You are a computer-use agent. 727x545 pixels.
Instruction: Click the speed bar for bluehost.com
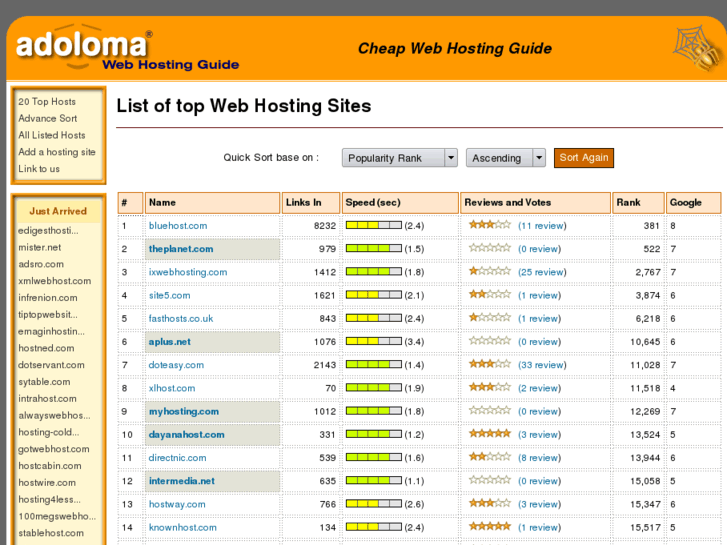tap(374, 225)
